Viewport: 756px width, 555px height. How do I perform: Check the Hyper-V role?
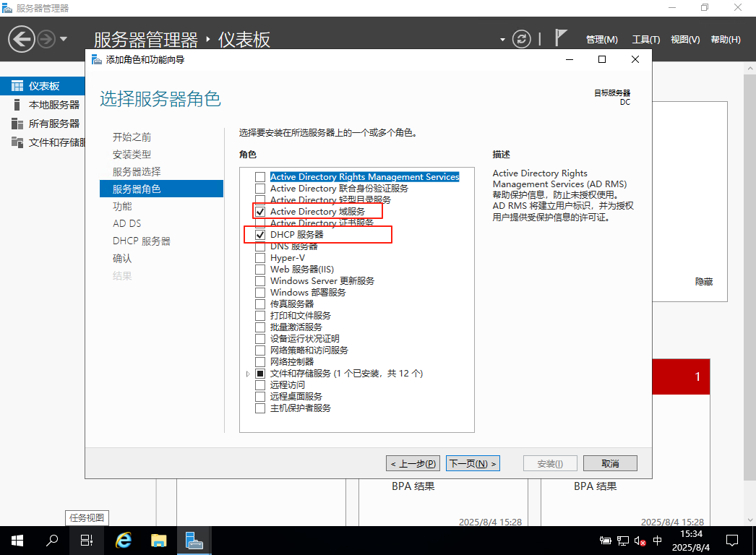pyautogui.click(x=260, y=258)
